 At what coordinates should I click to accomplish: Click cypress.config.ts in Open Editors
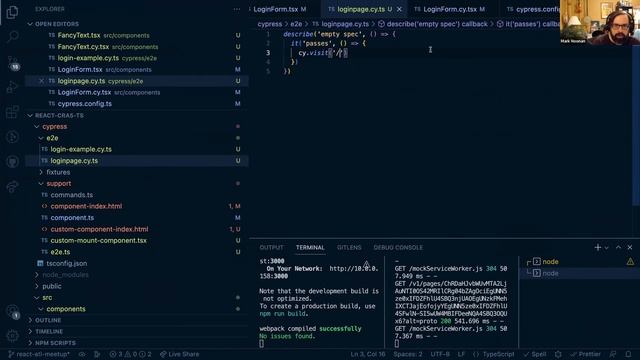[x=84, y=104]
